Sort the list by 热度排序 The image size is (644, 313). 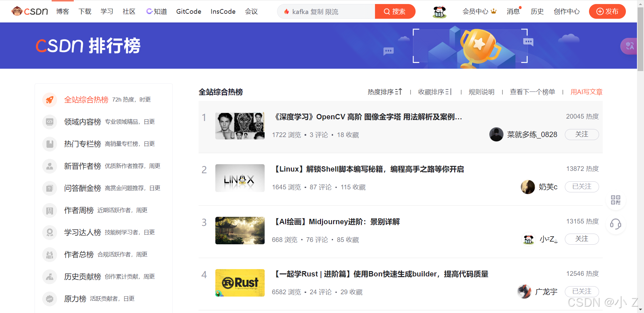point(385,92)
